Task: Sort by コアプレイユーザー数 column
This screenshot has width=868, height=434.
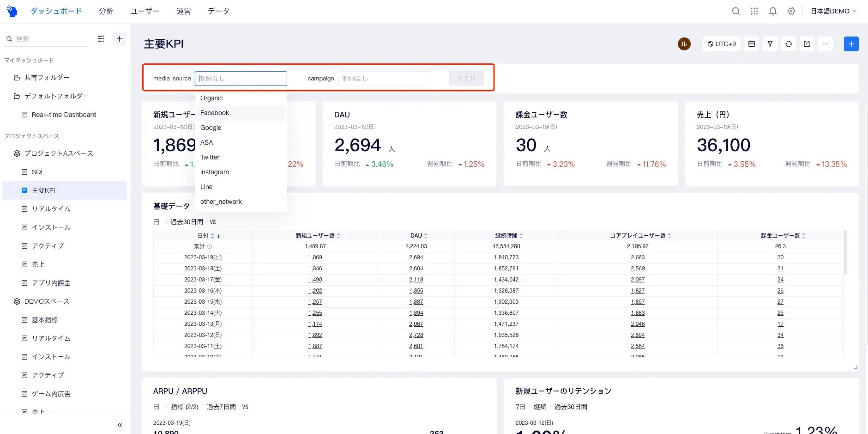Action: click(x=669, y=236)
